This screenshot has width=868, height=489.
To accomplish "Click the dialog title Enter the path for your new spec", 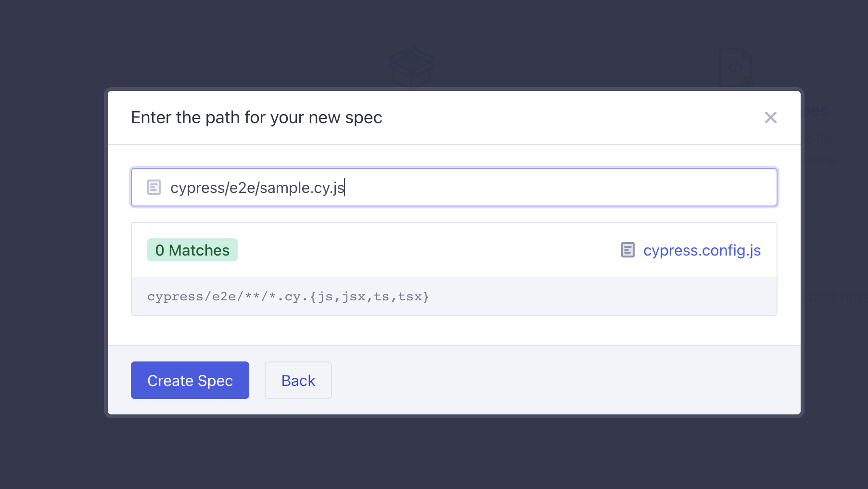I will pyautogui.click(x=256, y=117).
